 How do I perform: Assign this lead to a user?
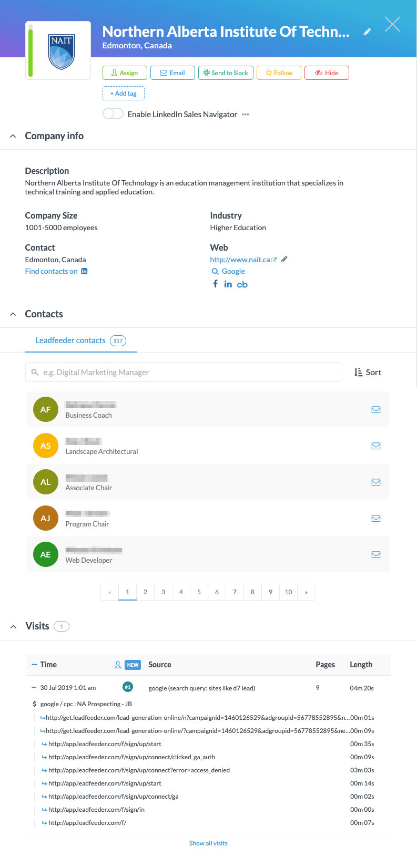(125, 73)
